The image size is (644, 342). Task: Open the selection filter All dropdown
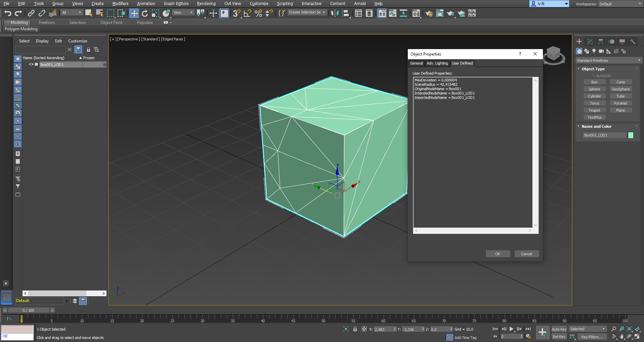tap(72, 13)
